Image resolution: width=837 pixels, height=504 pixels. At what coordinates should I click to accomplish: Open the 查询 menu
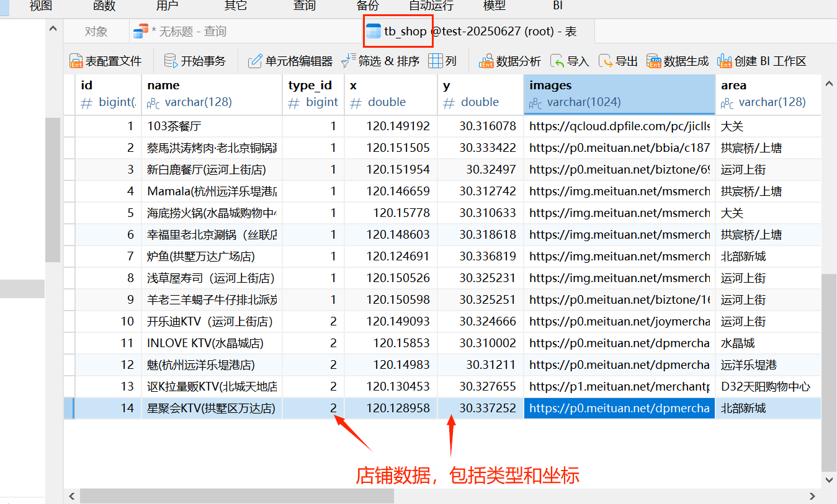point(305,6)
